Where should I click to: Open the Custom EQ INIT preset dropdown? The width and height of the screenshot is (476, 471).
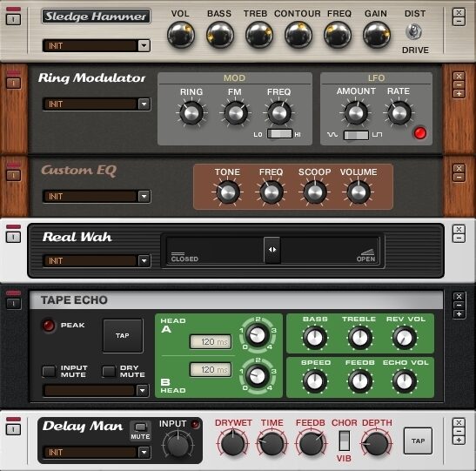[144, 197]
